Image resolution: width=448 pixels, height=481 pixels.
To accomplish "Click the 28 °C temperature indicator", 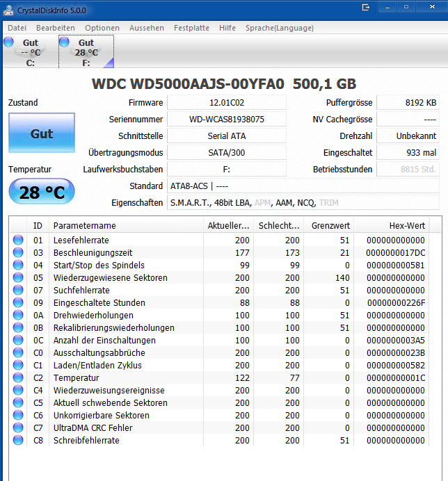I will point(42,192).
